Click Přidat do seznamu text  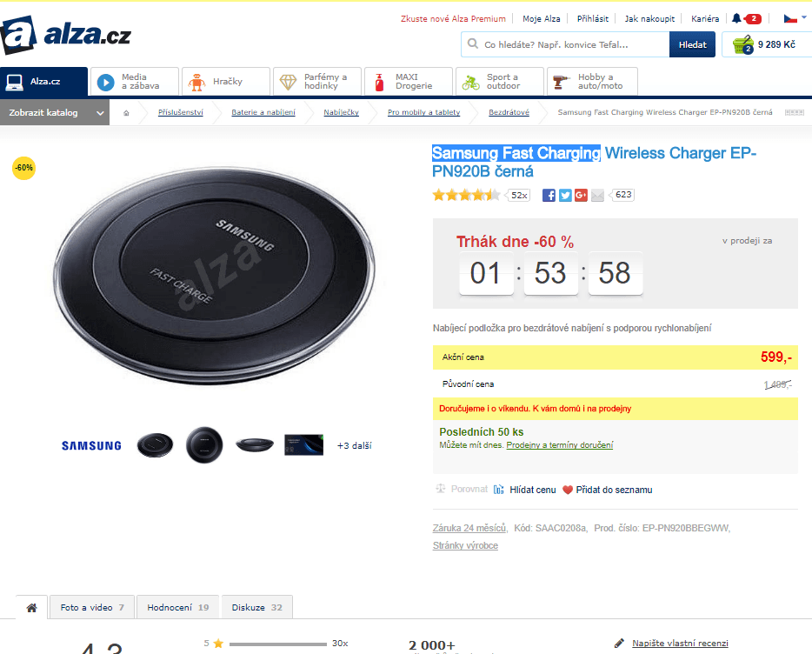click(x=614, y=490)
